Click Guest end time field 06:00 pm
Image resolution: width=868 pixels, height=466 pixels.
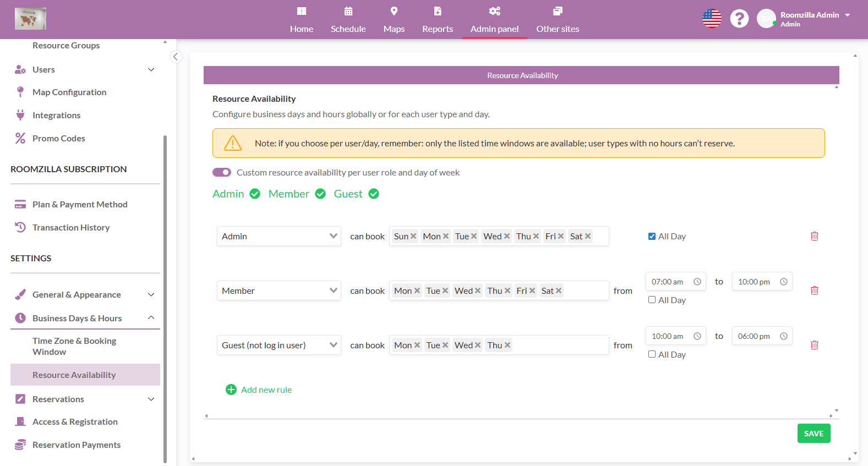(x=754, y=336)
